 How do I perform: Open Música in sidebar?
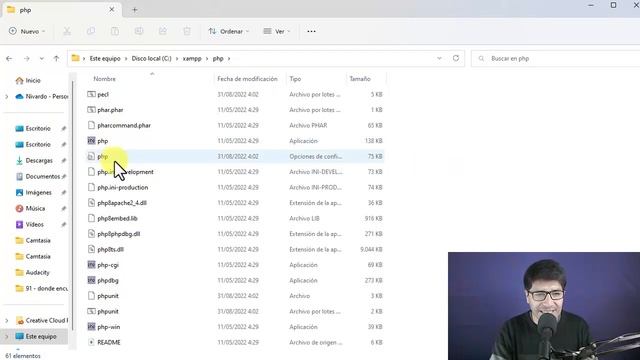pos(30,209)
